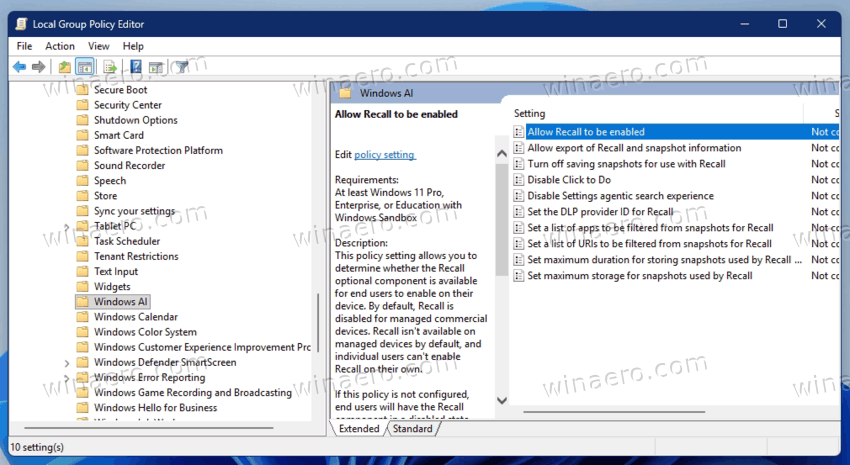This screenshot has height=465, width=850.
Task: Click the settings list horizontal scrollbar
Action: [x=614, y=412]
